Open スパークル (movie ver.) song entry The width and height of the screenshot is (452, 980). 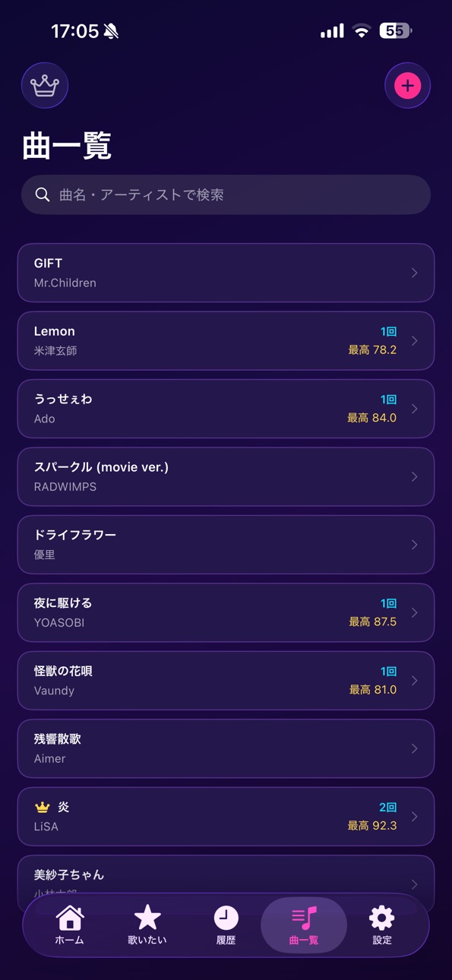coord(226,476)
